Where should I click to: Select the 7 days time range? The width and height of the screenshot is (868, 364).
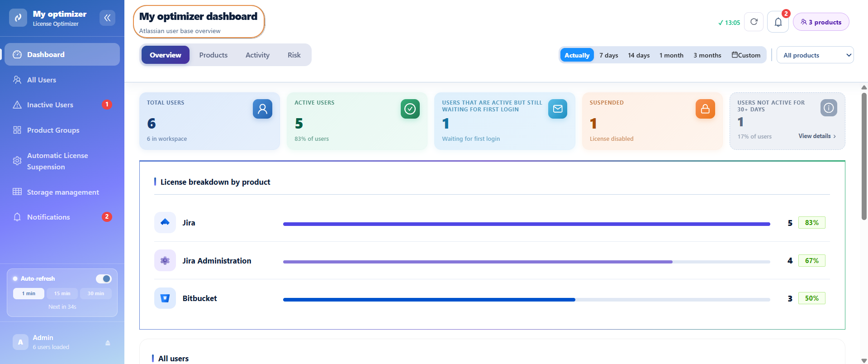(x=609, y=55)
